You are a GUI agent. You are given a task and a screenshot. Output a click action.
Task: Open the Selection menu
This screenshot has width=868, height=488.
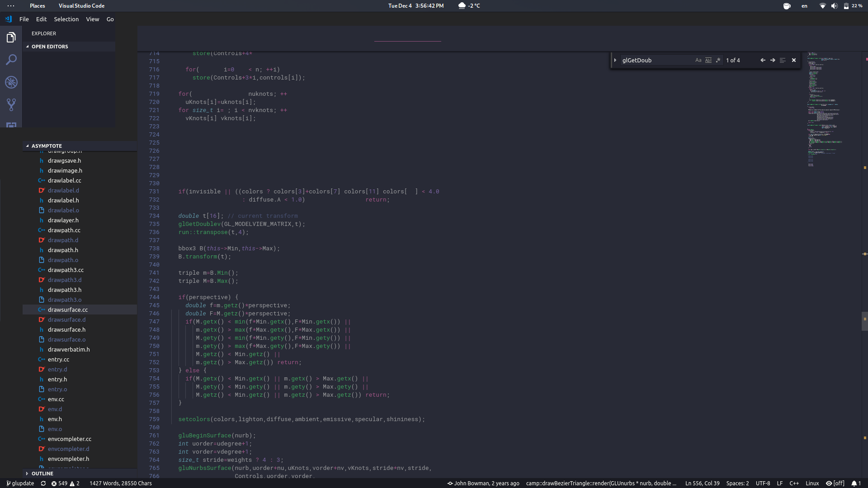coord(66,19)
